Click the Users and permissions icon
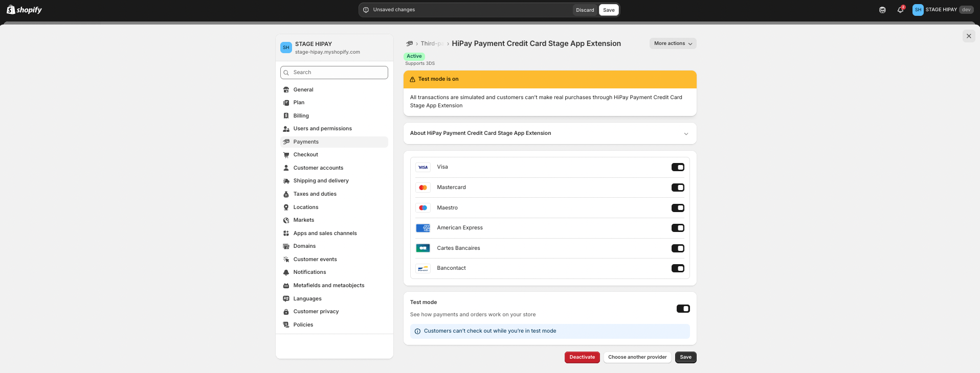 (286, 129)
